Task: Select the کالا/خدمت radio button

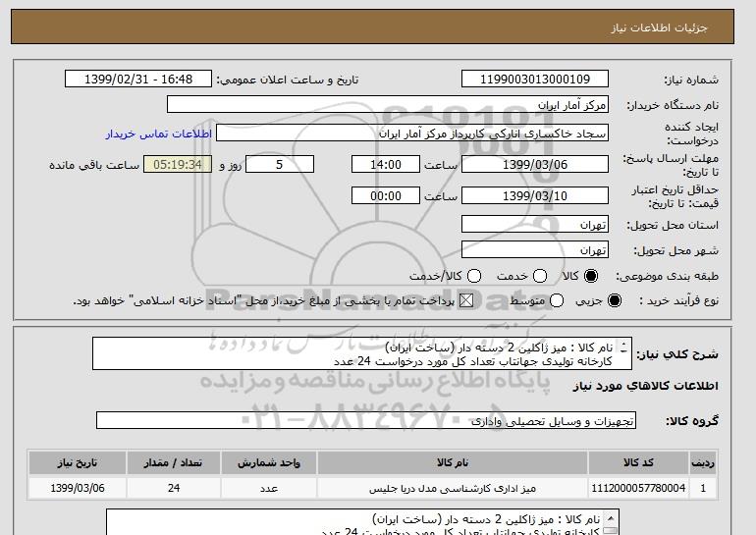Action: click(474, 276)
